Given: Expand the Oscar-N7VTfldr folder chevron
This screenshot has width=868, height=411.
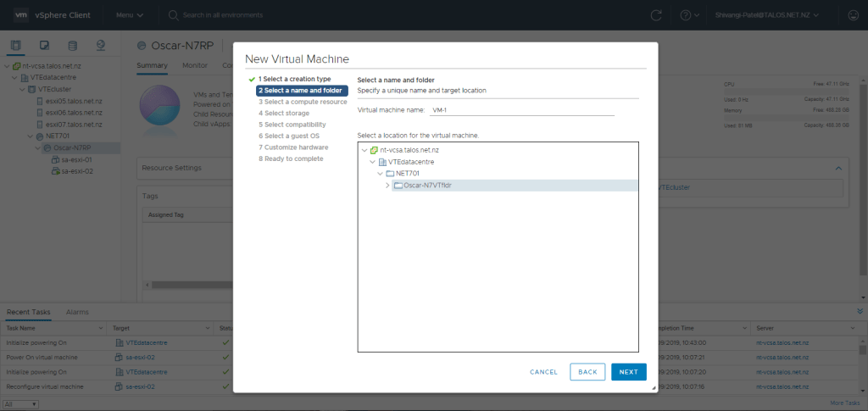Looking at the screenshot, I should coord(387,185).
